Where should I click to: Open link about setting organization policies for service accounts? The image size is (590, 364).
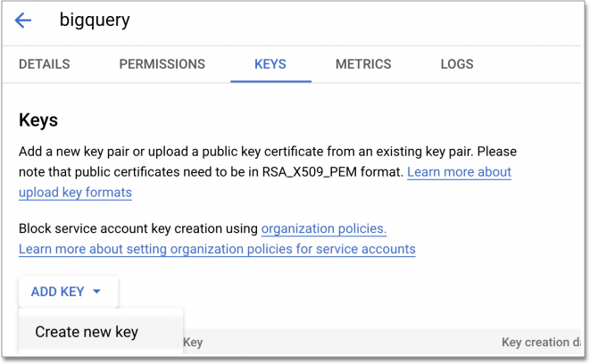click(x=217, y=248)
